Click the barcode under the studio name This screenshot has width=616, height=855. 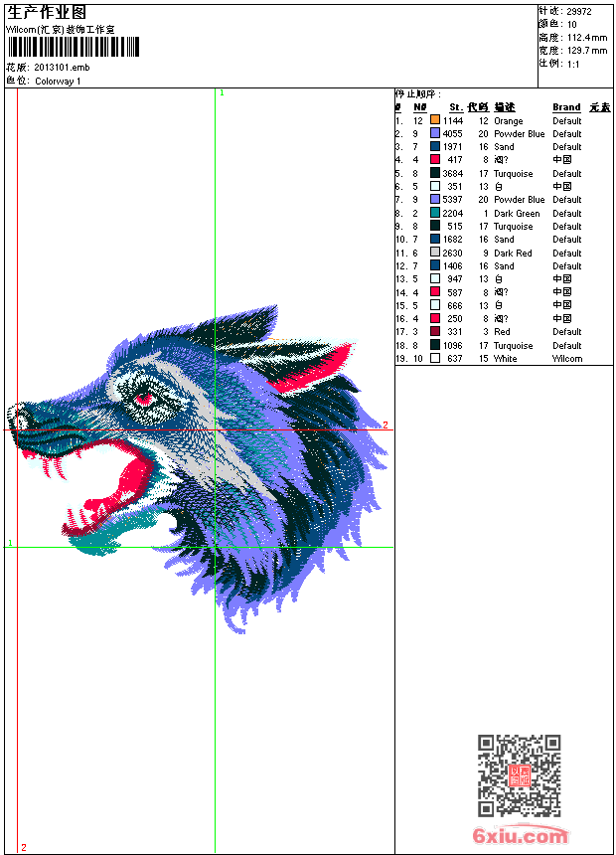click(x=74, y=47)
